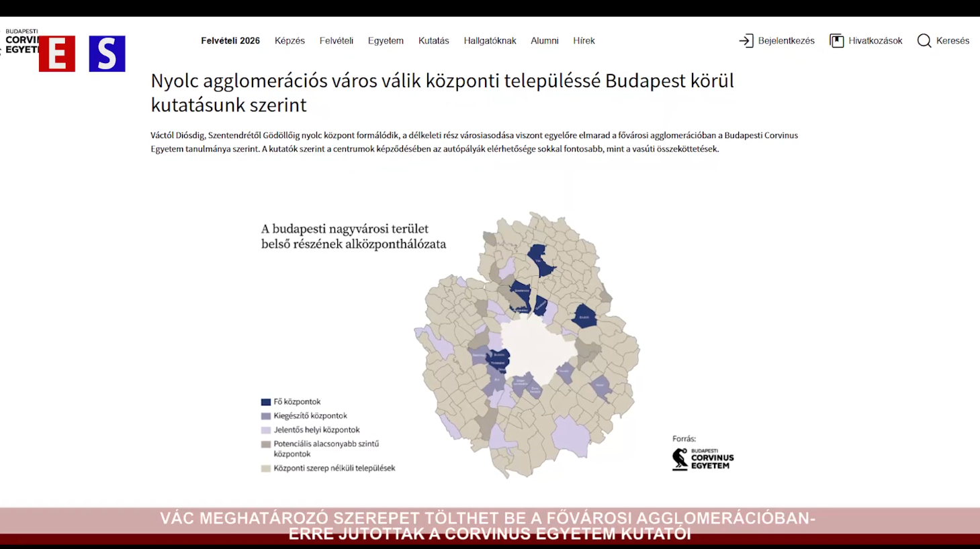The width and height of the screenshot is (980, 549).
Task: Click the article headline about Budapest agglomeration
Action: pos(442,93)
